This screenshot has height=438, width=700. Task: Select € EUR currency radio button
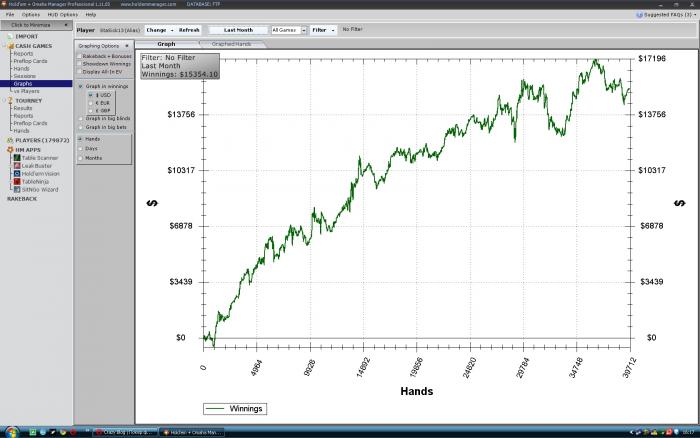[91, 103]
